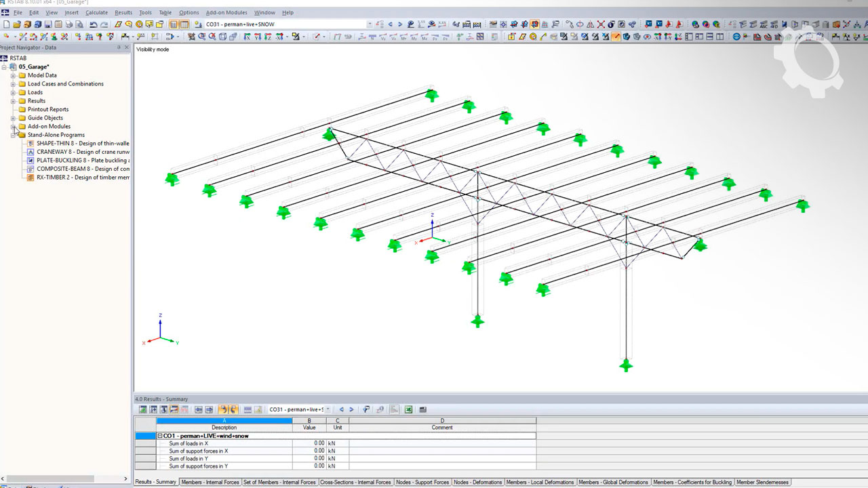The height and width of the screenshot is (488, 868).
Task: Open the Calculate menu
Action: [96, 12]
